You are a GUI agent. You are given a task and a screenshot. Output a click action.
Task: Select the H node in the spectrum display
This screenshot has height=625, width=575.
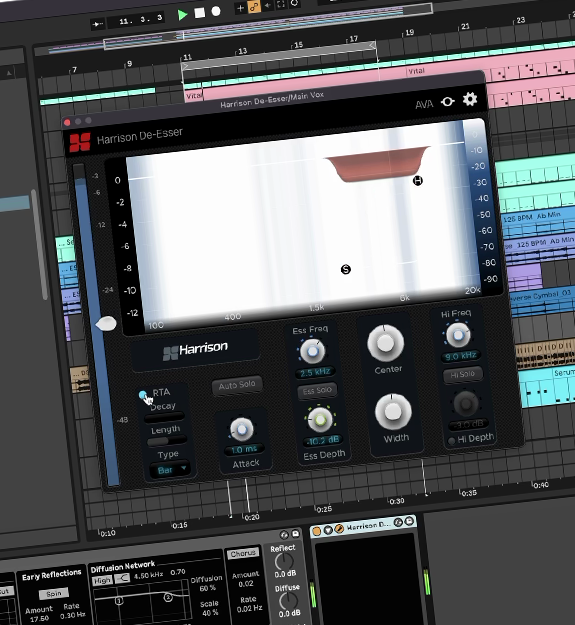click(418, 181)
